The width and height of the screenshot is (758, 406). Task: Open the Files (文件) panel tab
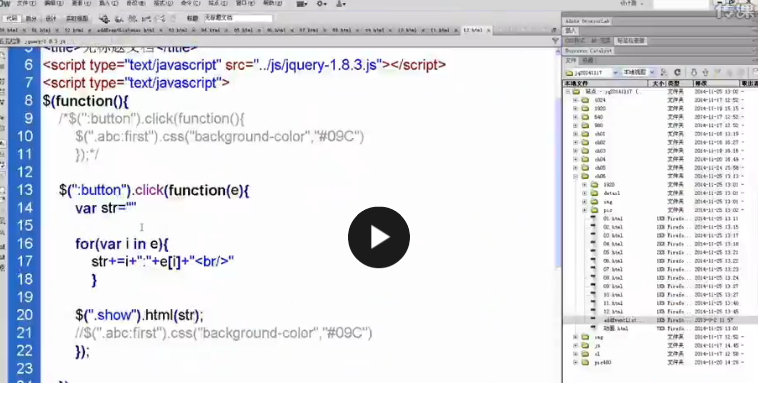click(x=571, y=60)
